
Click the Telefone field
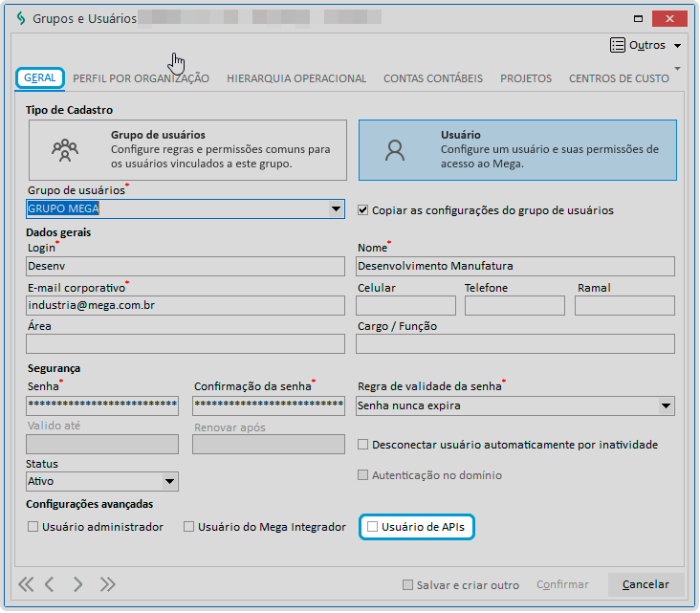[x=514, y=305]
